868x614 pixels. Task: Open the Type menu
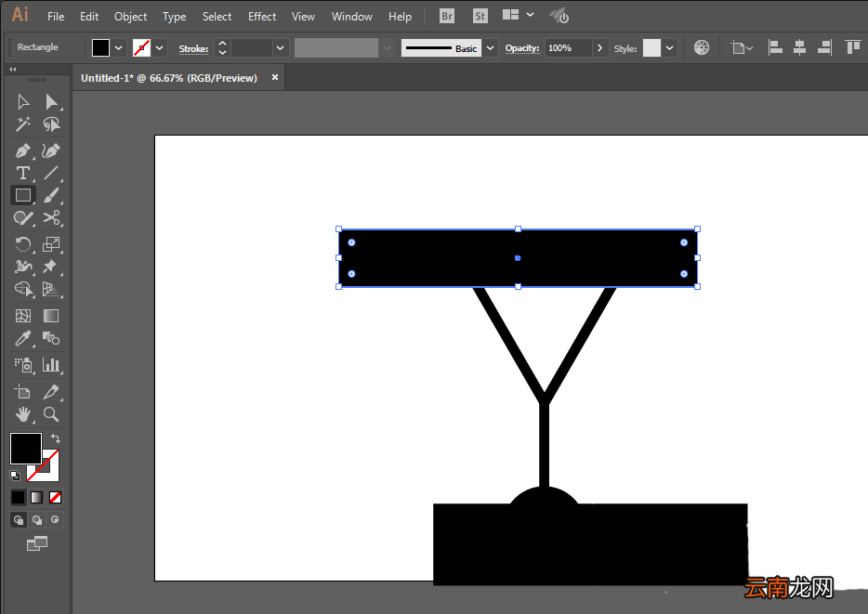(175, 17)
